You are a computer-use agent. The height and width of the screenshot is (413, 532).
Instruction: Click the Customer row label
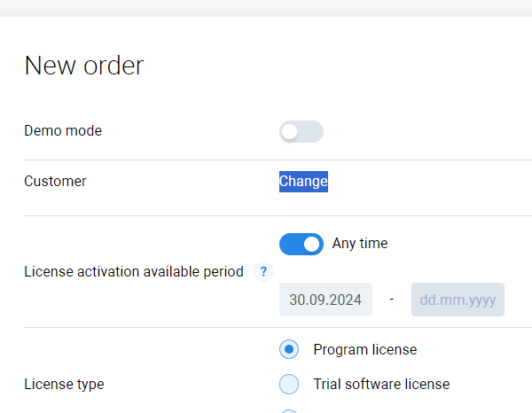click(x=55, y=182)
